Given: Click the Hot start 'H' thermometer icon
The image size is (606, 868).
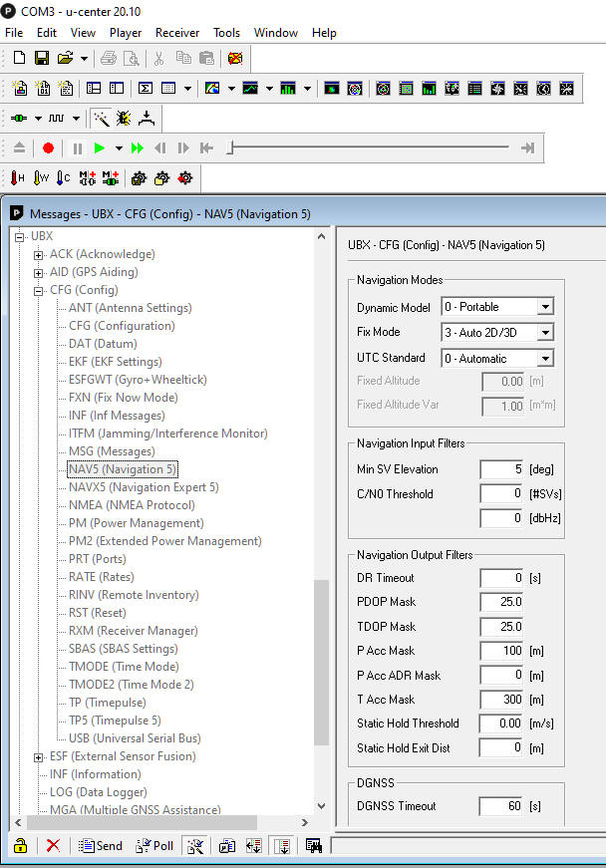Looking at the screenshot, I should (x=17, y=177).
